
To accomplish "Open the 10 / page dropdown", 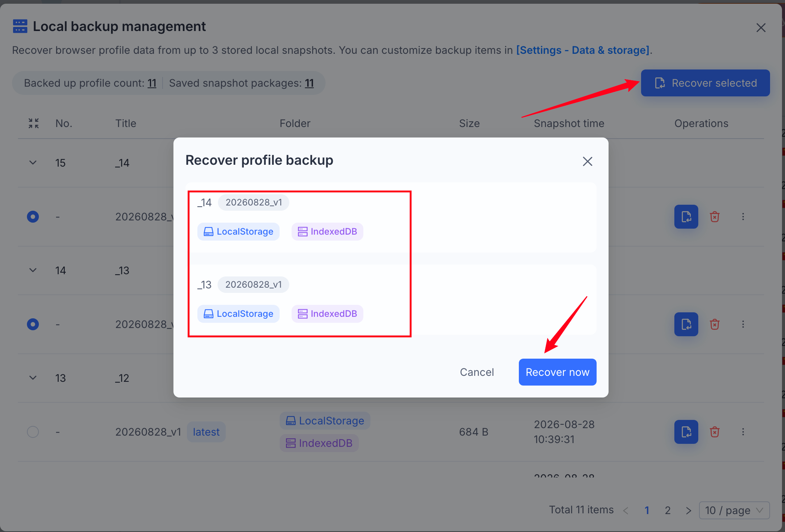I will click(734, 510).
